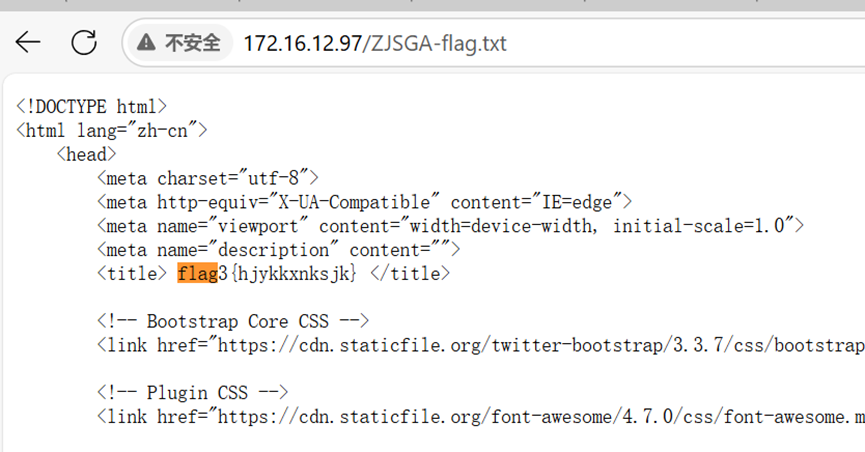Click the viewport meta tag line
Screen dimensions: 865x452
coord(450,226)
